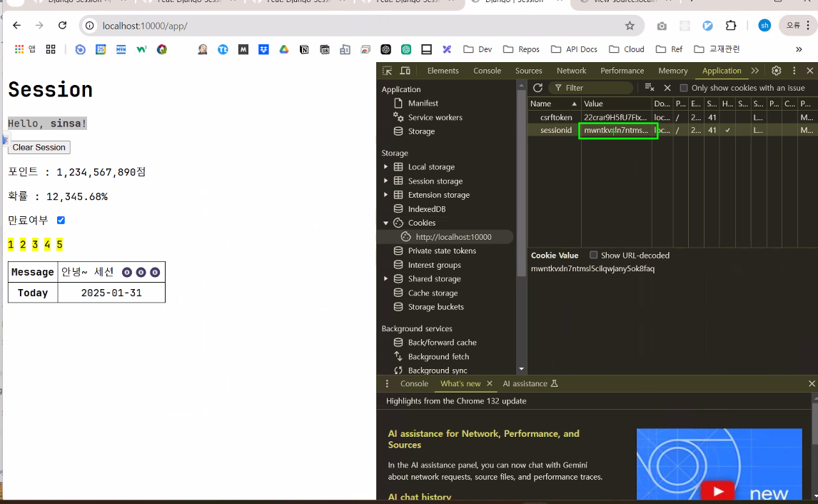The width and height of the screenshot is (818, 504).
Task: Open the 교재관련 bookmarks folder
Action: click(717, 49)
